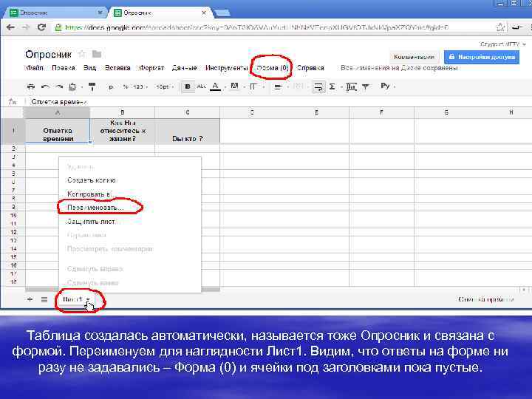The image size is (532, 399).
Task: Select Создать копию in context menu
Action: coord(92,180)
